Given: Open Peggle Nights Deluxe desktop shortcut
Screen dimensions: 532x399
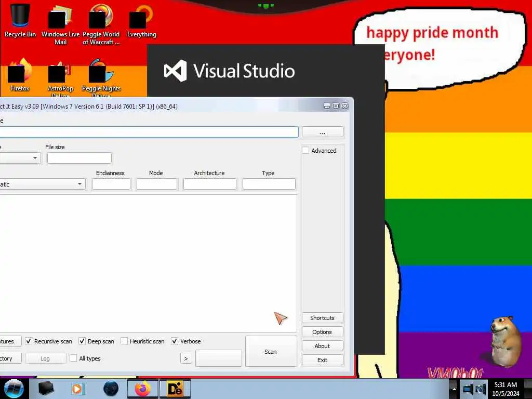Looking at the screenshot, I should click(101, 79).
